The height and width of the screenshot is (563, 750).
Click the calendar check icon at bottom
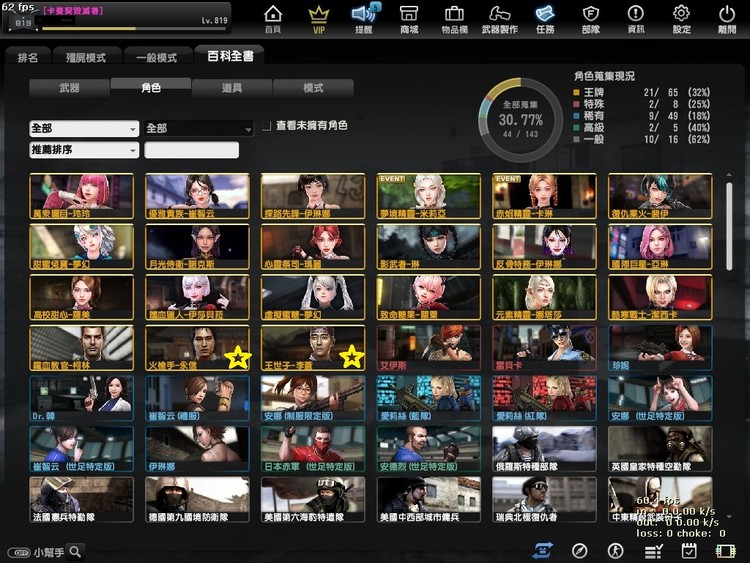click(x=690, y=551)
